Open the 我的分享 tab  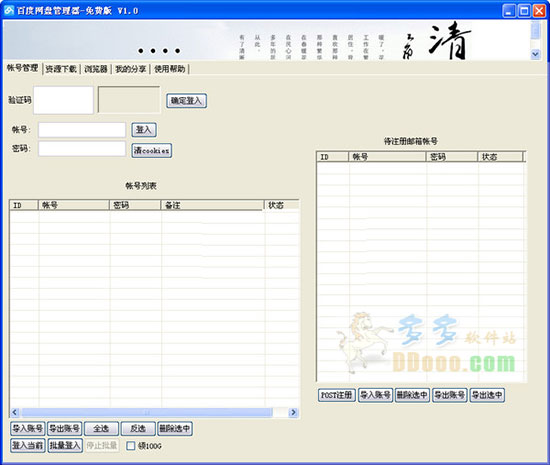130,69
